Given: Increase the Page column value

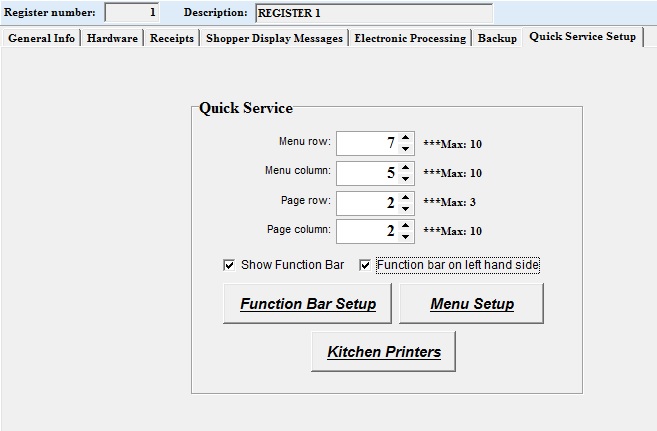Looking at the screenshot, I should pos(405,226).
